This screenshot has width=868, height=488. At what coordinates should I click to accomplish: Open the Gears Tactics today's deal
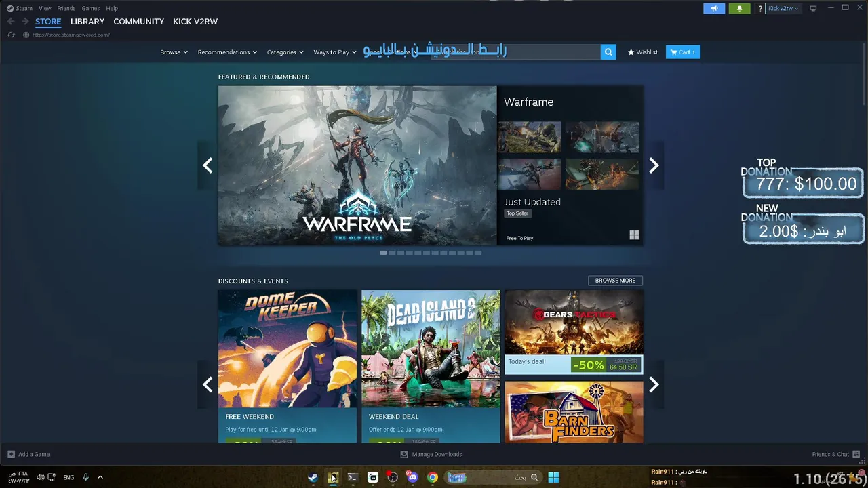pyautogui.click(x=574, y=332)
